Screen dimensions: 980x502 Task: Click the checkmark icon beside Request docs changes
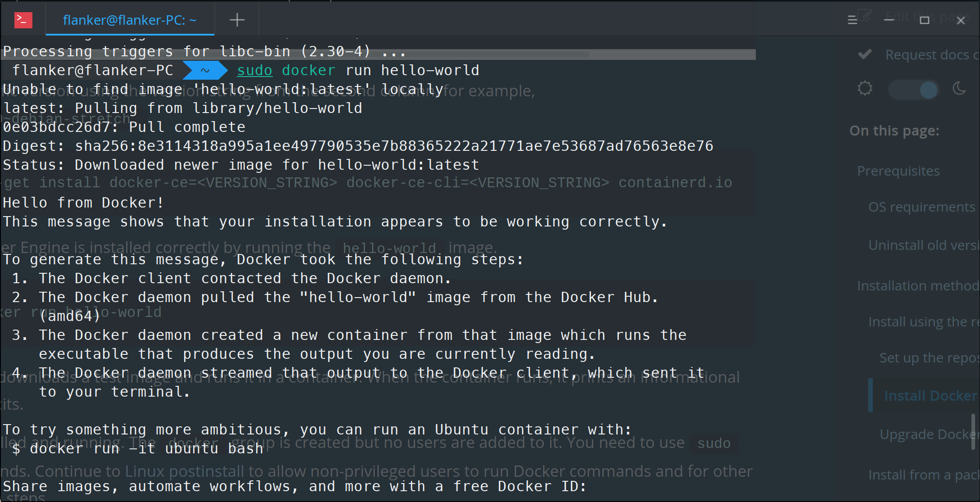pos(864,54)
